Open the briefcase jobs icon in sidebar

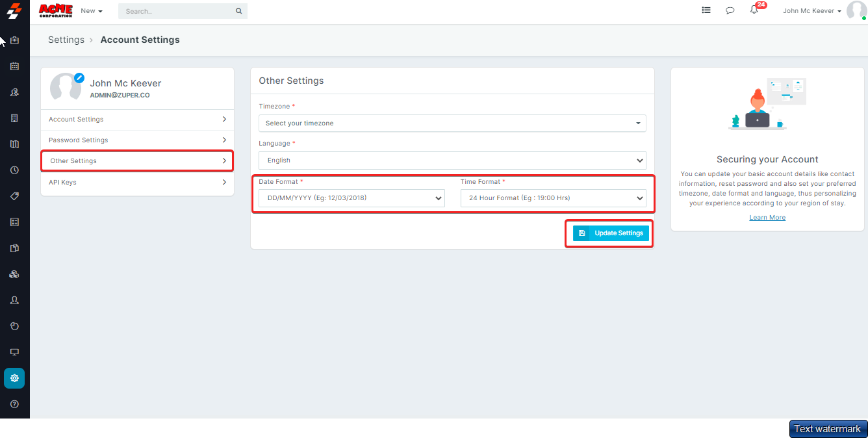14,40
